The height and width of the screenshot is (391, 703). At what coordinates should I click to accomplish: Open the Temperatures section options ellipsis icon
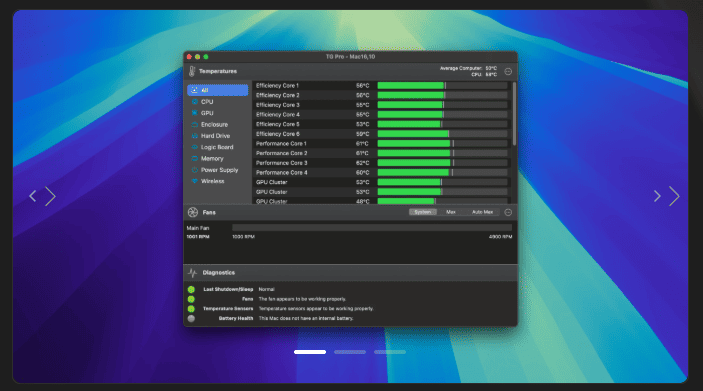click(x=508, y=72)
